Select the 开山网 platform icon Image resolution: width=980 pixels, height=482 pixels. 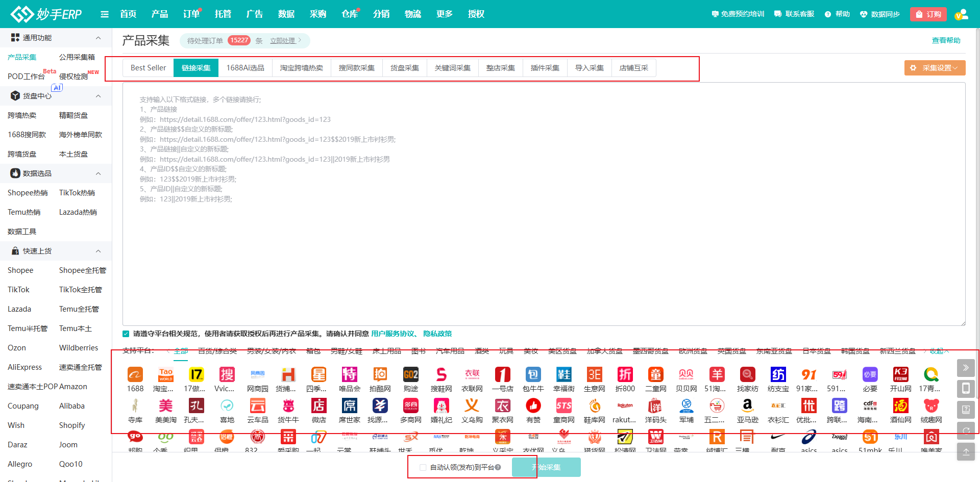(901, 375)
